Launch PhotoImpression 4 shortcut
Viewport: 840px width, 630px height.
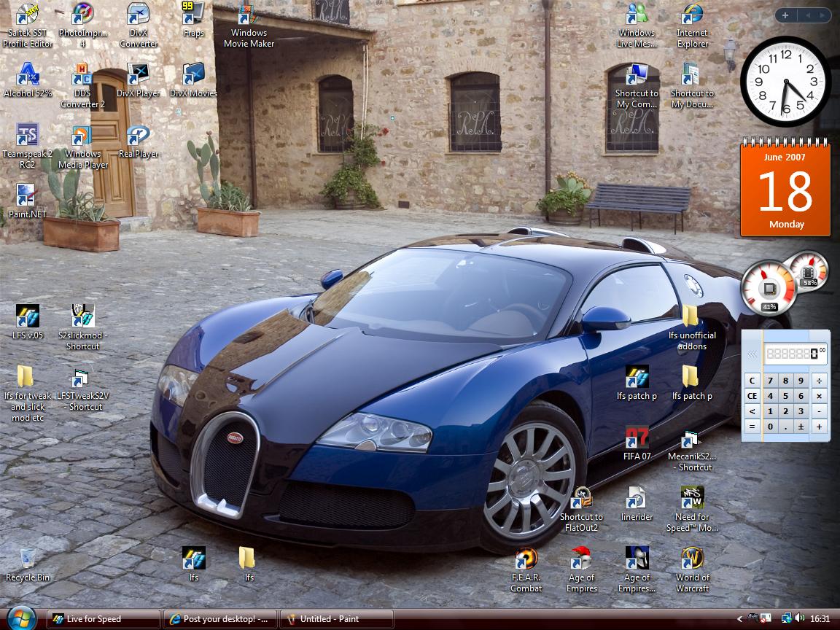[82, 26]
